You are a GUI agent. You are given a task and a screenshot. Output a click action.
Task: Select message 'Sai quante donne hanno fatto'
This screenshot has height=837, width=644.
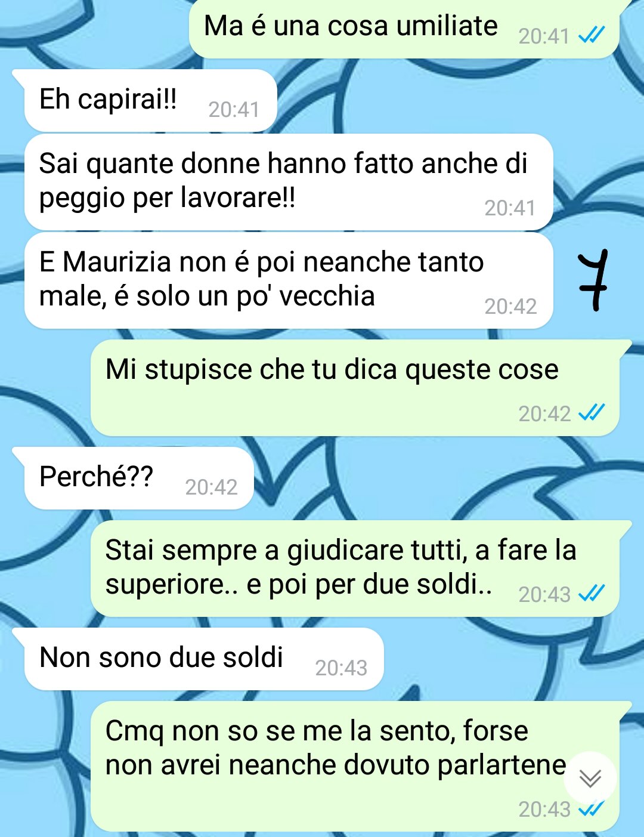(x=289, y=182)
